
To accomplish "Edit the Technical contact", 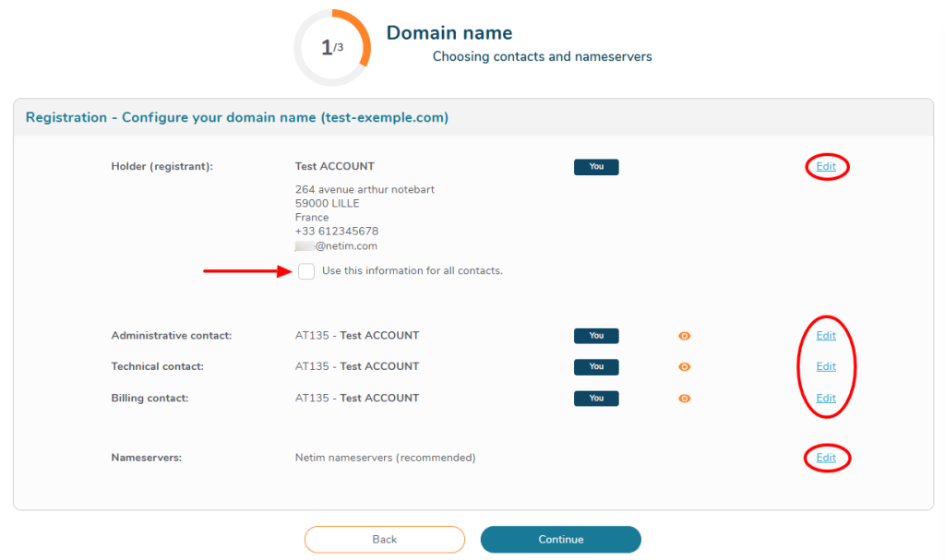I will point(826,366).
